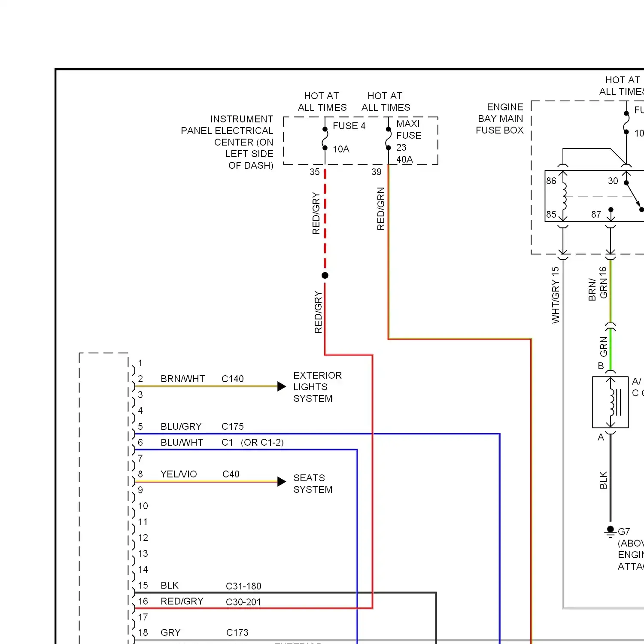Image resolution: width=644 pixels, height=644 pixels.
Task: Select the BLK wire label at pin 15
Action: [170, 585]
